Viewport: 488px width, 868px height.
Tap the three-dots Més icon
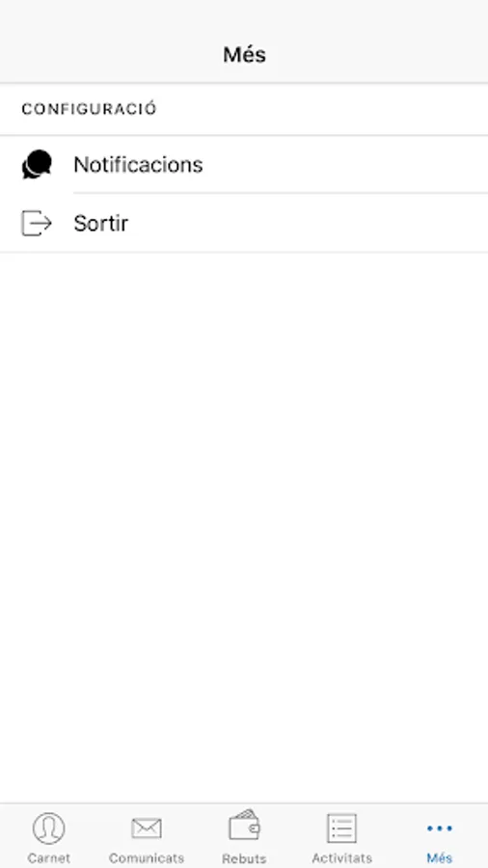(440, 828)
